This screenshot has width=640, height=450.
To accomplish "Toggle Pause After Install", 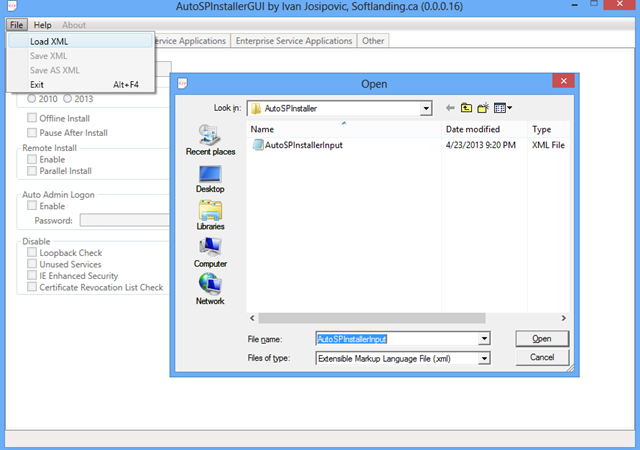I will tap(32, 132).
